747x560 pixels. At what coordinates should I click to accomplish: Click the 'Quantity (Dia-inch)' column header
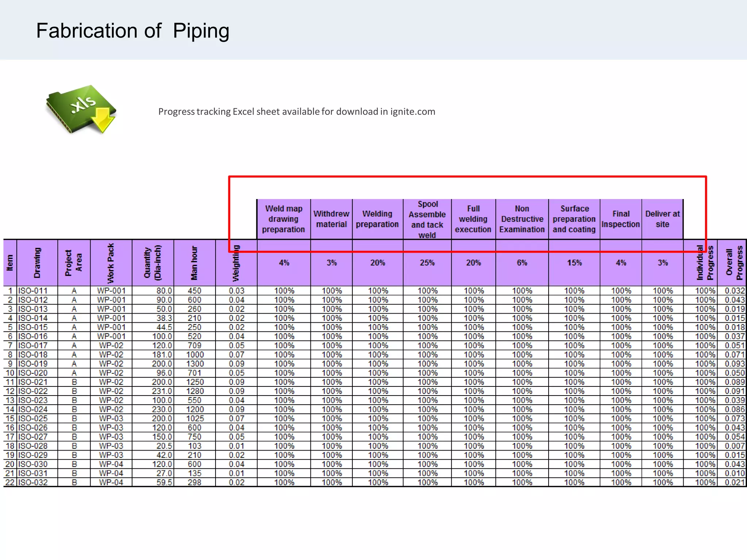point(153,263)
